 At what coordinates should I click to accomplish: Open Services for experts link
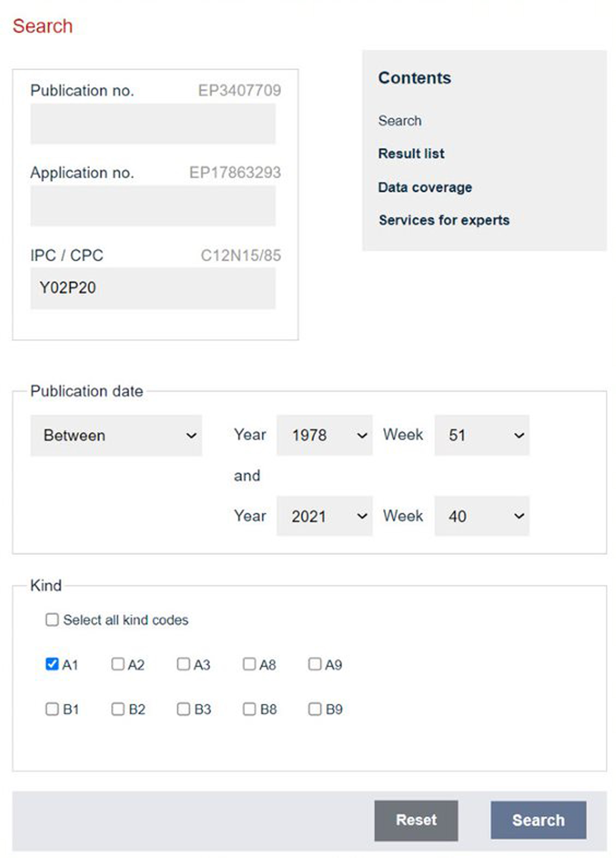point(444,220)
